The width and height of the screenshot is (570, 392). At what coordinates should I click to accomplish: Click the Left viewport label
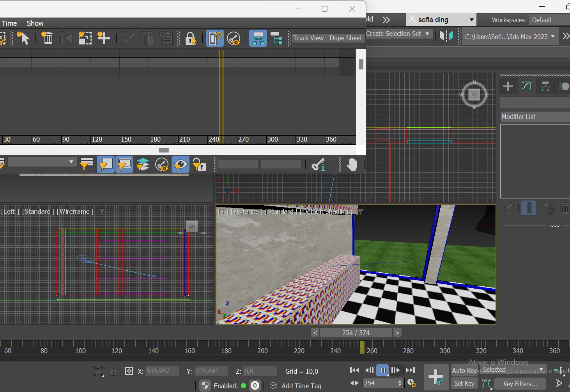point(10,211)
